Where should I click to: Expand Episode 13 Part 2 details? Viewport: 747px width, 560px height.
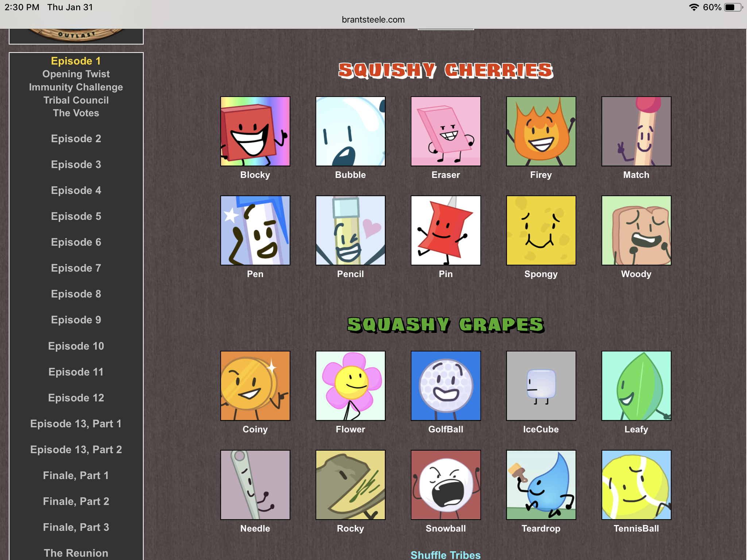click(77, 450)
